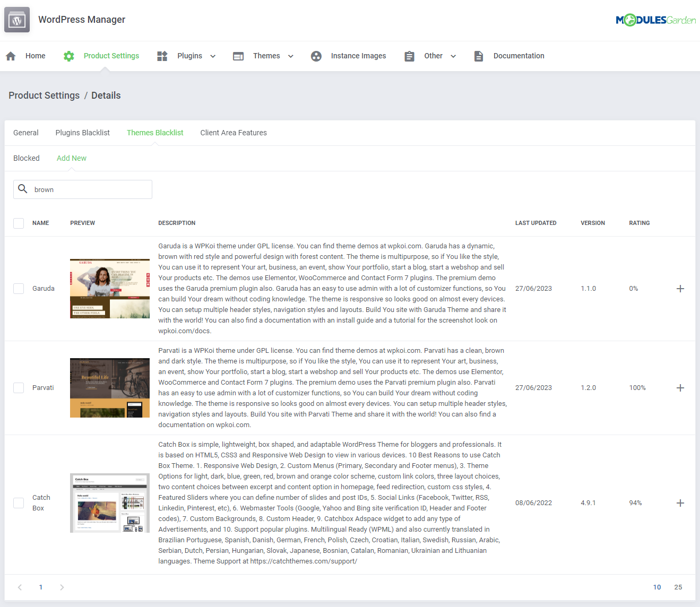
Task: Open Home in the navigation
Action: (36, 56)
